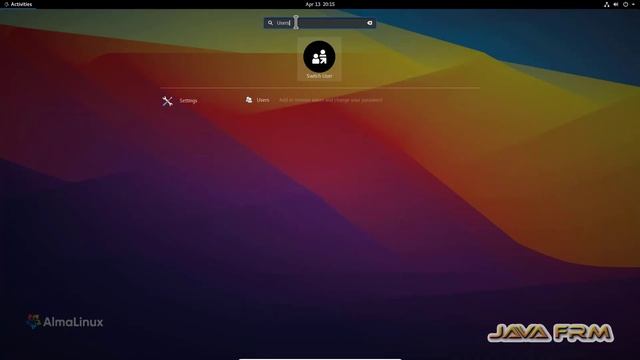Open the clock showing Apr 13 20:15
The image size is (640, 360).
320,4
